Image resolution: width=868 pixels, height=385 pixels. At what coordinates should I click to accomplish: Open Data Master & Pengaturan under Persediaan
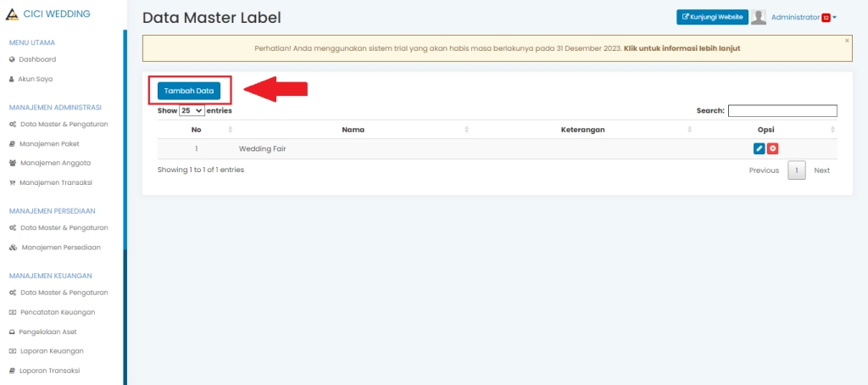pos(64,227)
